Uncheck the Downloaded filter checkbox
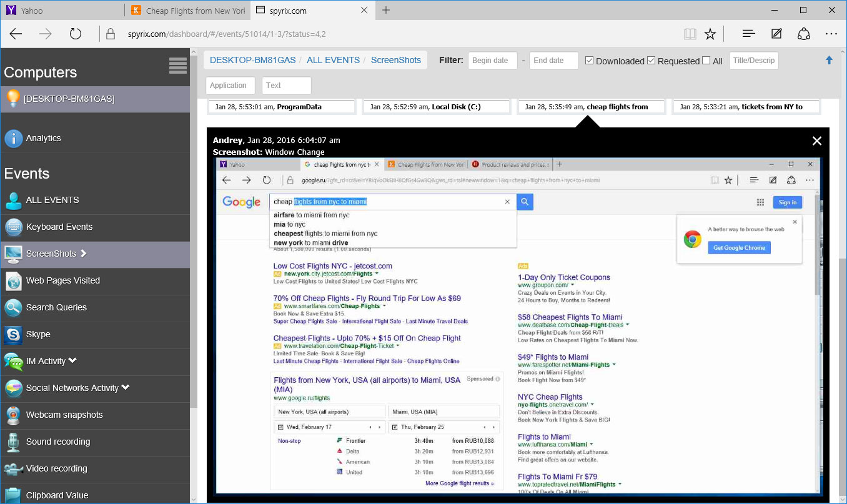The height and width of the screenshot is (504, 847). 589,61
